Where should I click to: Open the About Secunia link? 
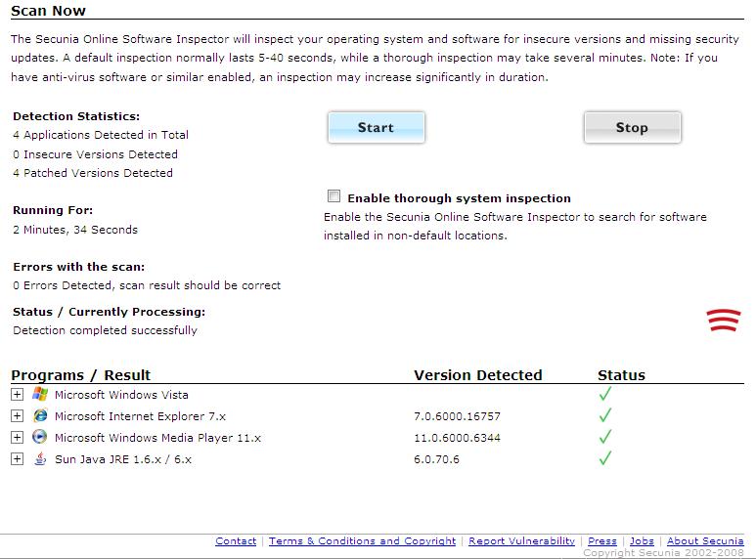pos(705,541)
